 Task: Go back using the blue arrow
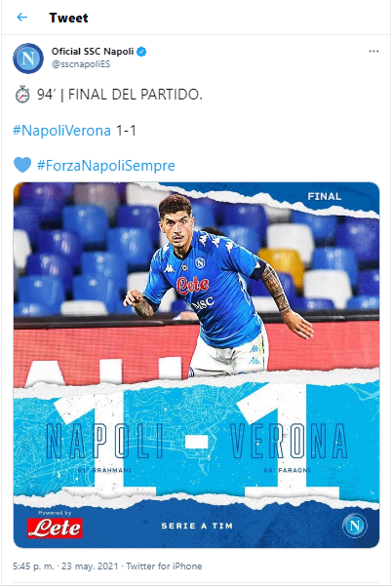coord(22,18)
